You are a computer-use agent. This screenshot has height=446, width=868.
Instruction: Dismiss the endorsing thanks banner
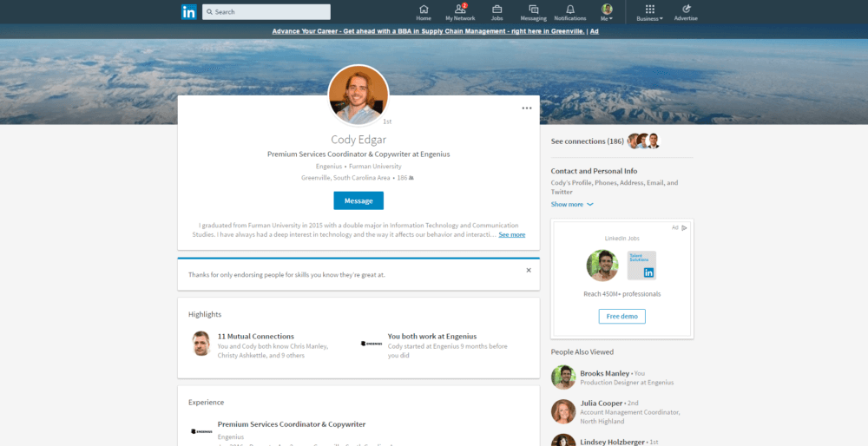click(x=529, y=270)
